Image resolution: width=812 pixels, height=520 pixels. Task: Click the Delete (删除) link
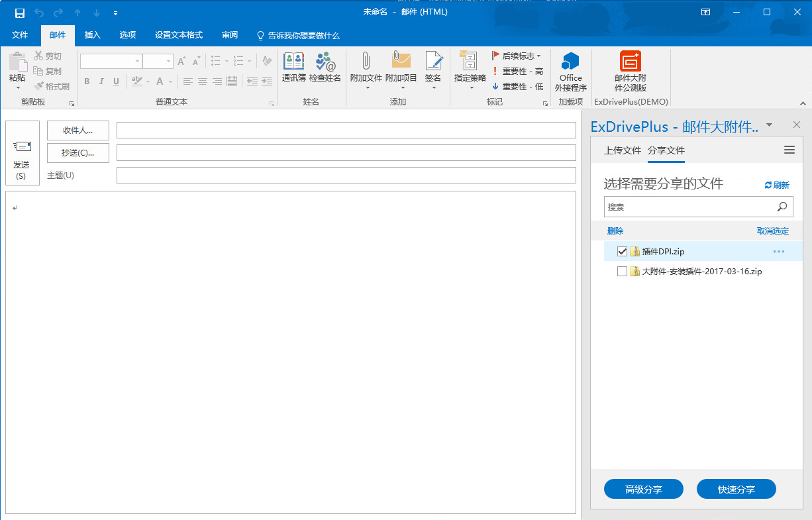pyautogui.click(x=615, y=231)
